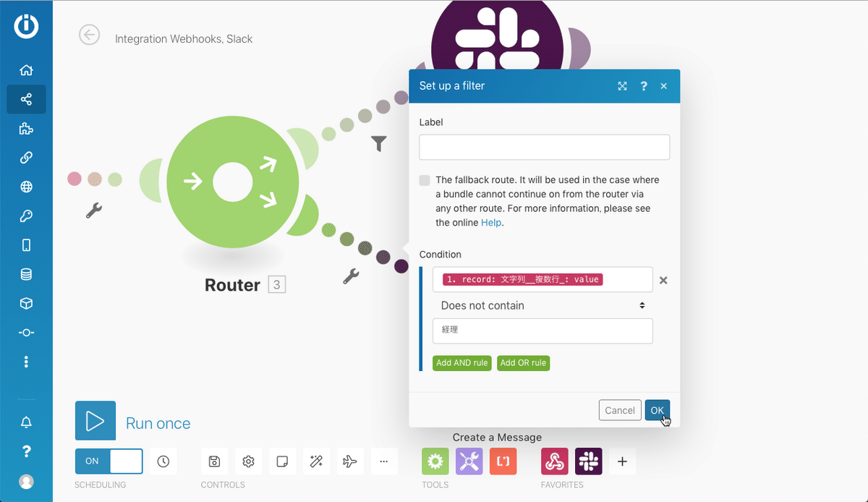The width and height of the screenshot is (868, 502).
Task: Open the More vertical dots menu
Action: (x=26, y=361)
